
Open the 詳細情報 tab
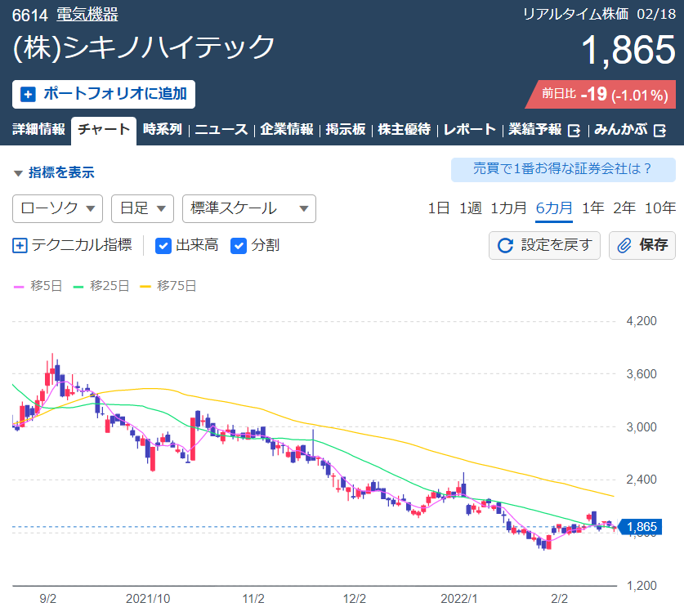38,129
